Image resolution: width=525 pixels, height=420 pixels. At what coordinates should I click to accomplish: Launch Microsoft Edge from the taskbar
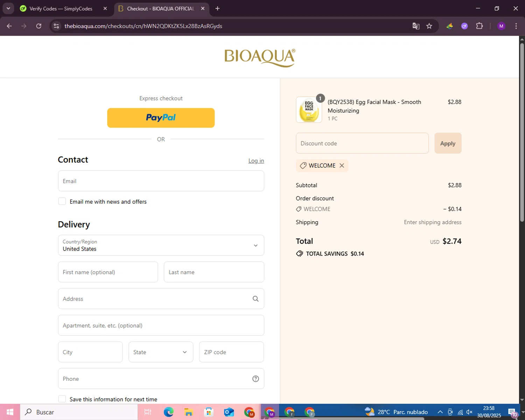coord(168,412)
